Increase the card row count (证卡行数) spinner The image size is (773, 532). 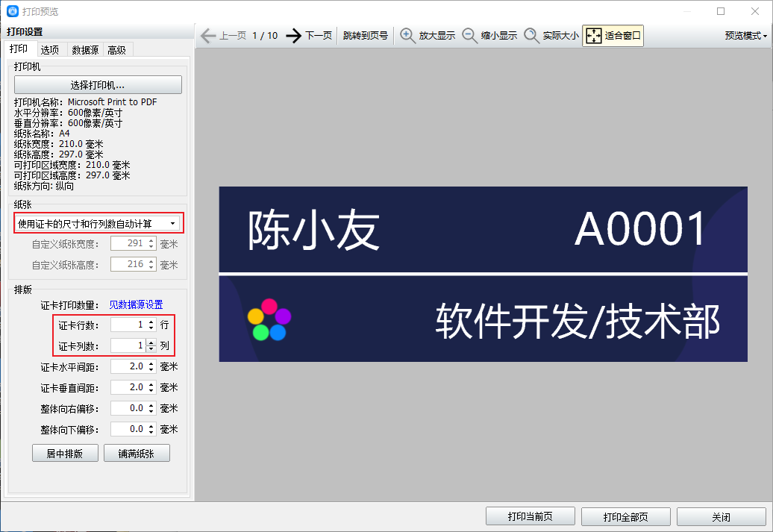pos(151,322)
